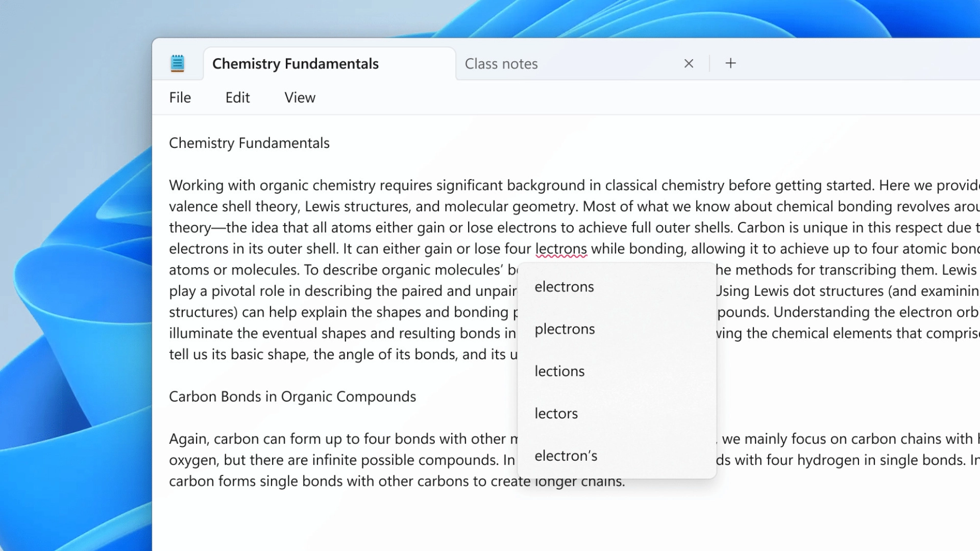Click the word 'Again' in second paragraph

point(187,439)
